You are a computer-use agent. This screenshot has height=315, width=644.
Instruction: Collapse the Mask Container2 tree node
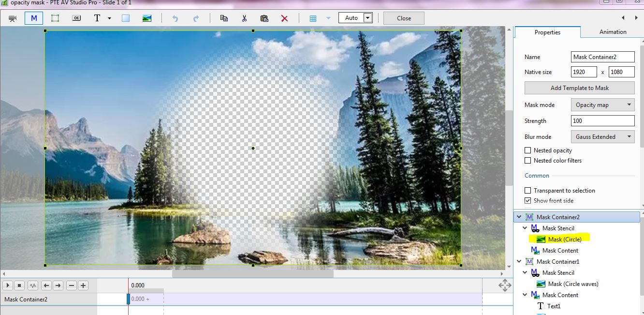[519, 217]
